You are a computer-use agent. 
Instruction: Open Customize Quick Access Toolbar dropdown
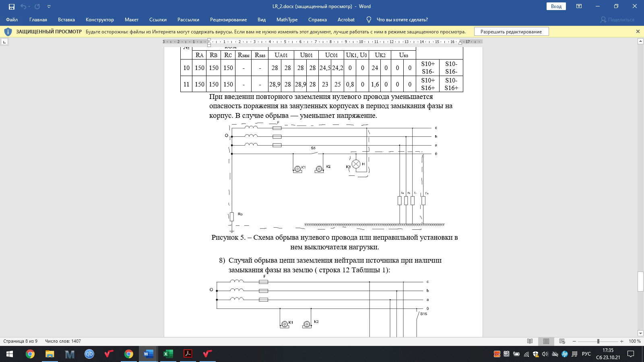click(49, 6)
